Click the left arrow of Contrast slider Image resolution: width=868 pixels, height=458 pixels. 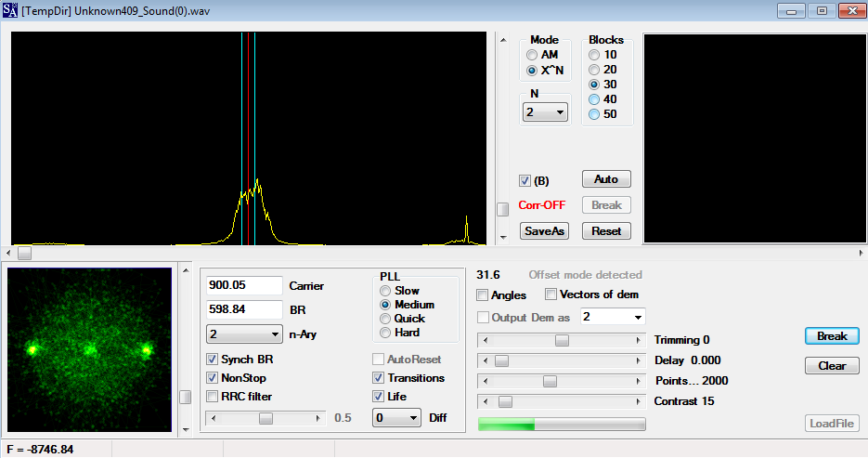pos(486,402)
